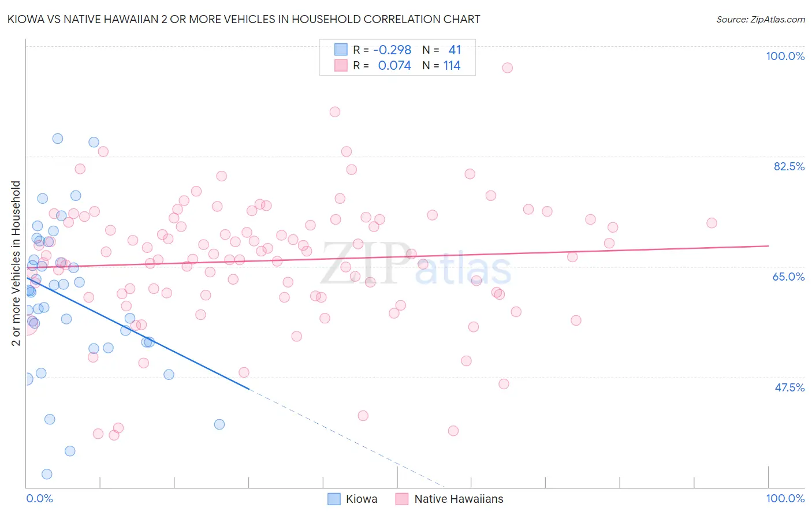Click the Native Hawaiians legend swatch at the bottom

pos(402,499)
